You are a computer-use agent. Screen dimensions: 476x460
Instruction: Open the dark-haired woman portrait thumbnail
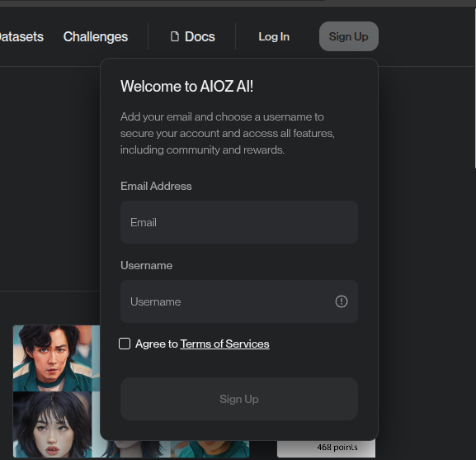(x=52, y=424)
